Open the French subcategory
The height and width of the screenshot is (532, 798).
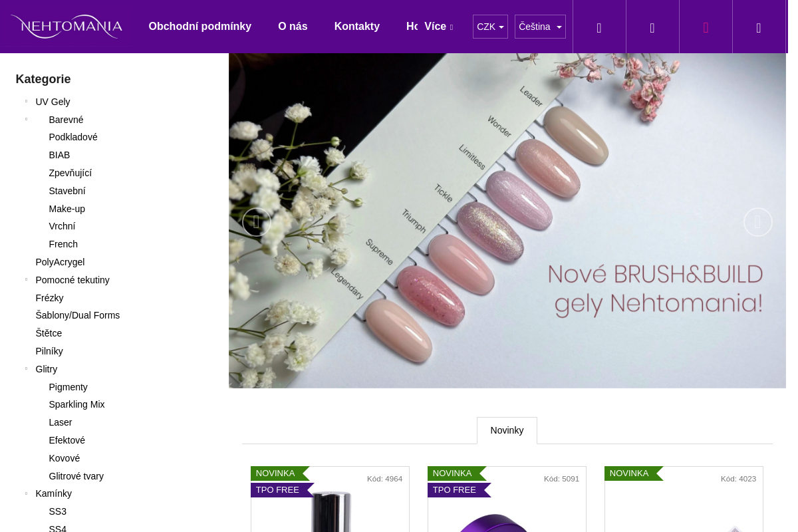[x=63, y=244]
